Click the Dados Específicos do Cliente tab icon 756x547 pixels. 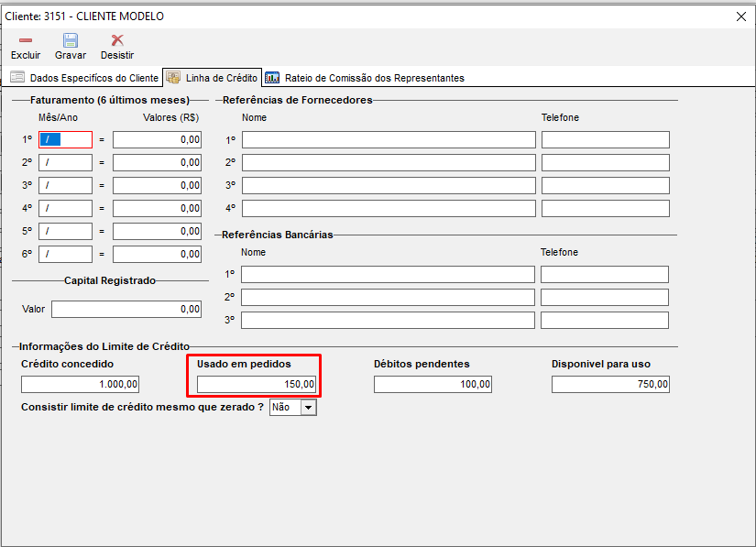pyautogui.click(x=17, y=78)
